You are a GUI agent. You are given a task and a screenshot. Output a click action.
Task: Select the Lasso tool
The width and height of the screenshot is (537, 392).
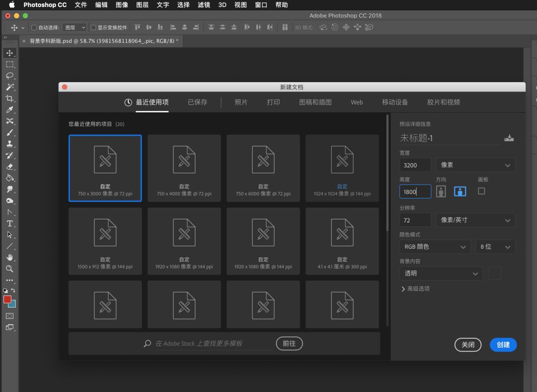click(9, 76)
